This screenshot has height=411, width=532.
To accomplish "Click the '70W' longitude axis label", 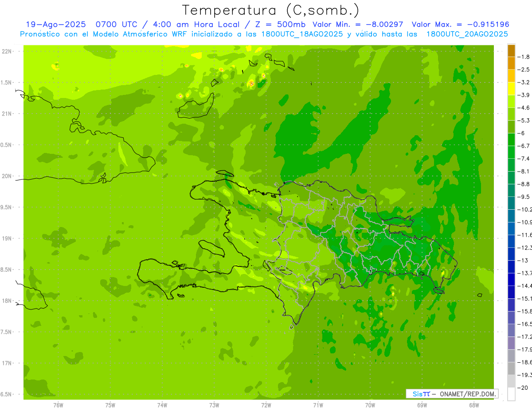I will tap(370, 405).
